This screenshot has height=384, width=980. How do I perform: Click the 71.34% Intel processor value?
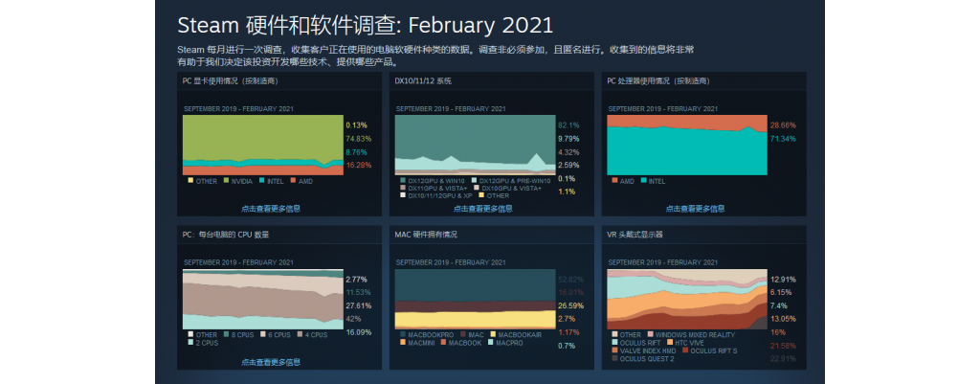click(x=783, y=139)
